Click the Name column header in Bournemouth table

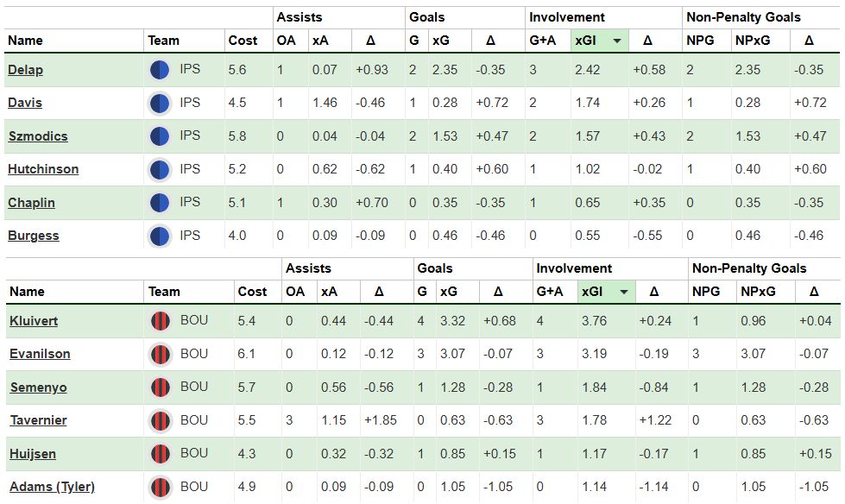26,293
